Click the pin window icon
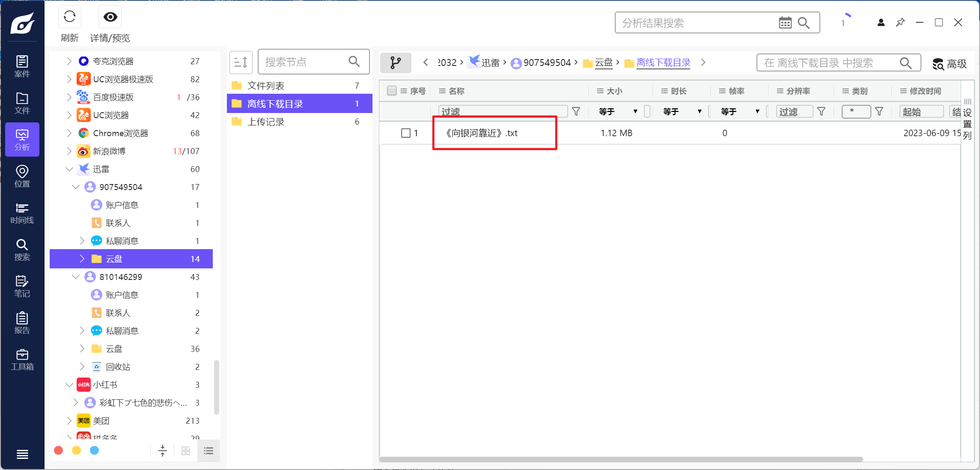The height and width of the screenshot is (470, 980). [x=900, y=23]
